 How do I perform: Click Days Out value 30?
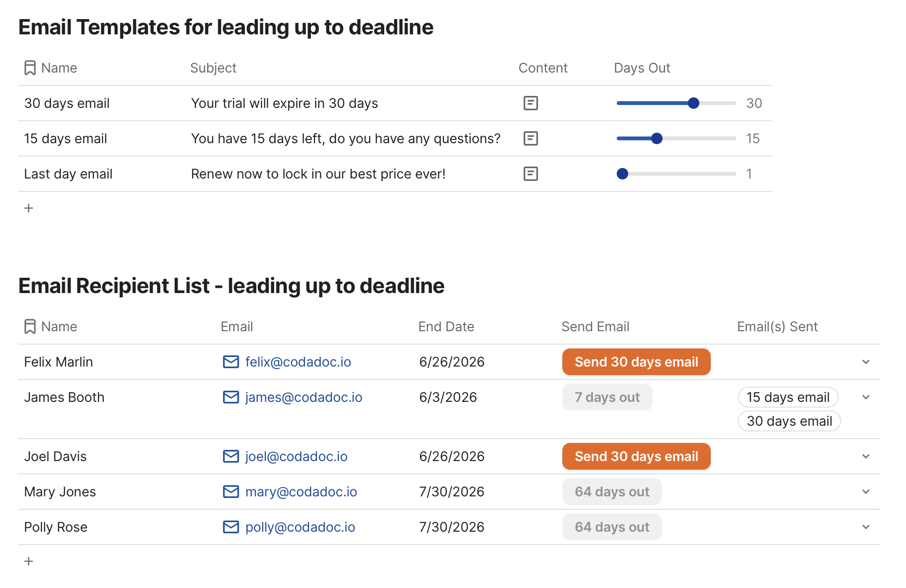tap(754, 103)
